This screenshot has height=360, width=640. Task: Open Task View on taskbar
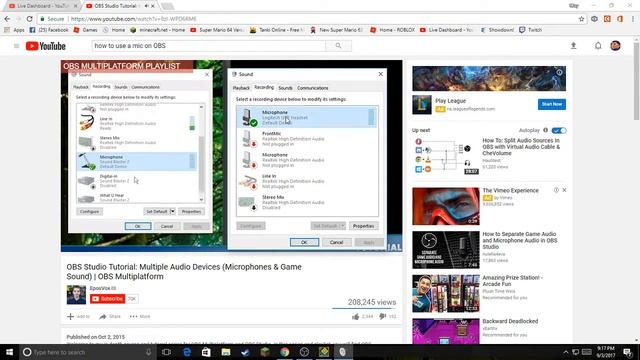click(x=167, y=352)
